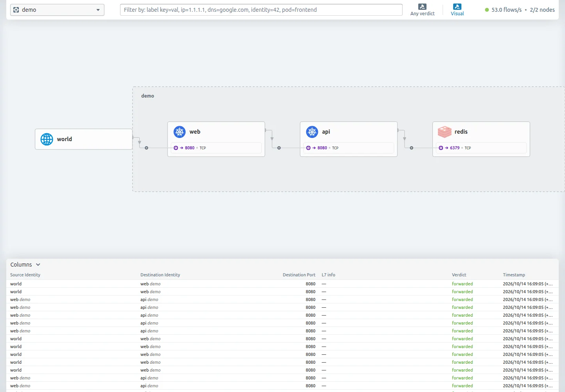Open the Any verdict filter
This screenshot has width=565, height=392.
422,10
